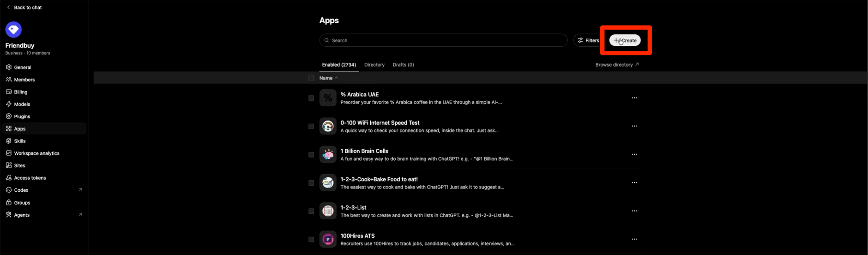Open the % Arabica UAE app title
The height and width of the screenshot is (255, 868).
pos(359,94)
